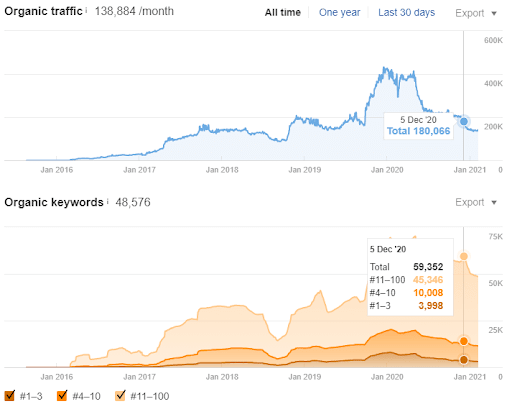Click the #11–100 legend label
The width and height of the screenshot is (512, 404).
pos(150,396)
